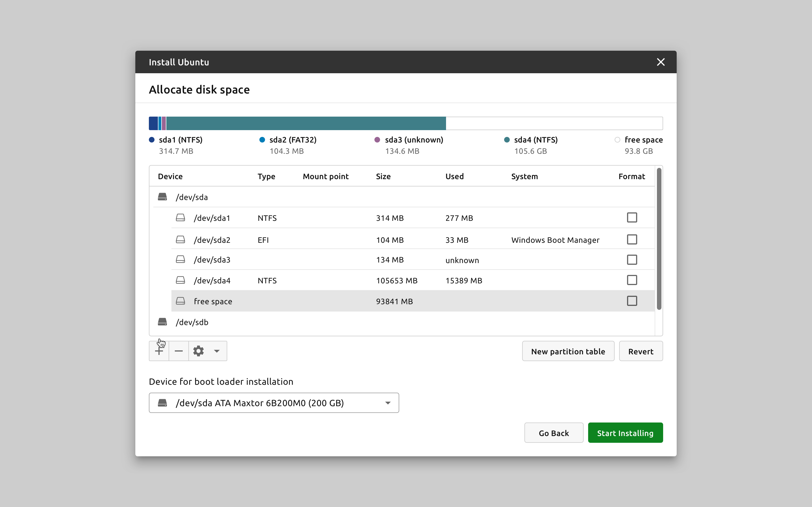Click the plus add partition icon
The image size is (812, 507).
coord(159,351)
